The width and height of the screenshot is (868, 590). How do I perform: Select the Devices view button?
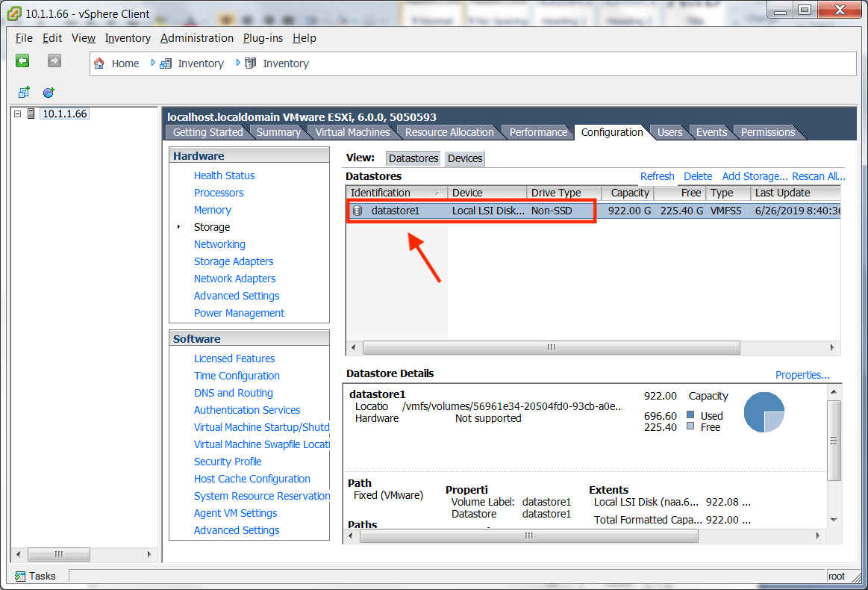pos(465,158)
